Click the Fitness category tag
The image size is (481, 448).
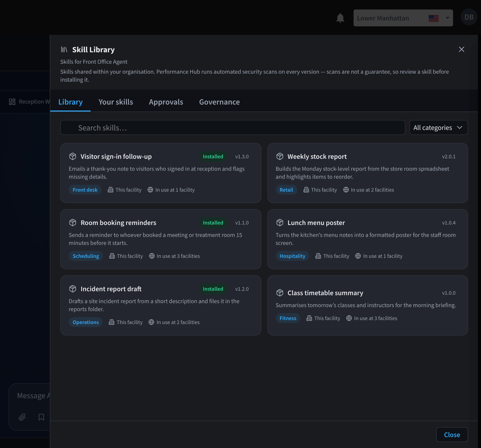288,318
